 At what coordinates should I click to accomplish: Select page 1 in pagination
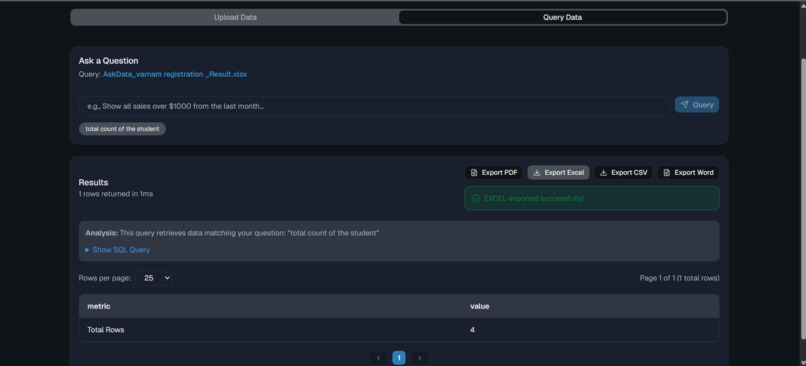(399, 358)
